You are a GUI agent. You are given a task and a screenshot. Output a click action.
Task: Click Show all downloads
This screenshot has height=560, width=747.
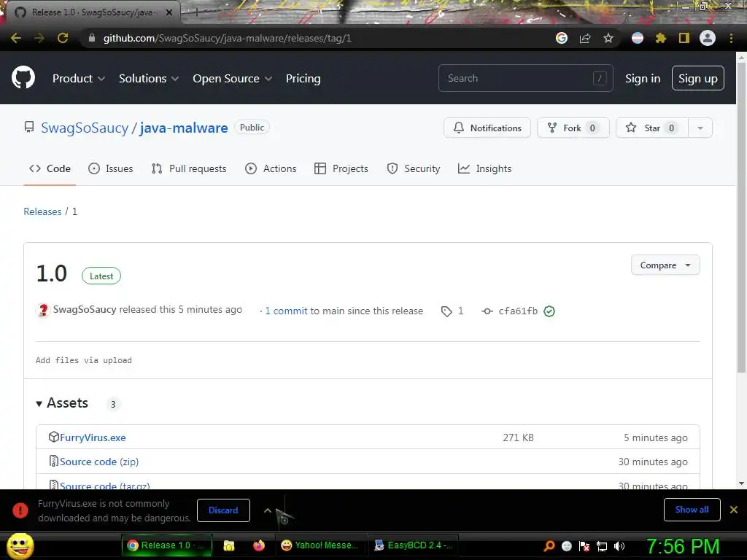pyautogui.click(x=692, y=510)
